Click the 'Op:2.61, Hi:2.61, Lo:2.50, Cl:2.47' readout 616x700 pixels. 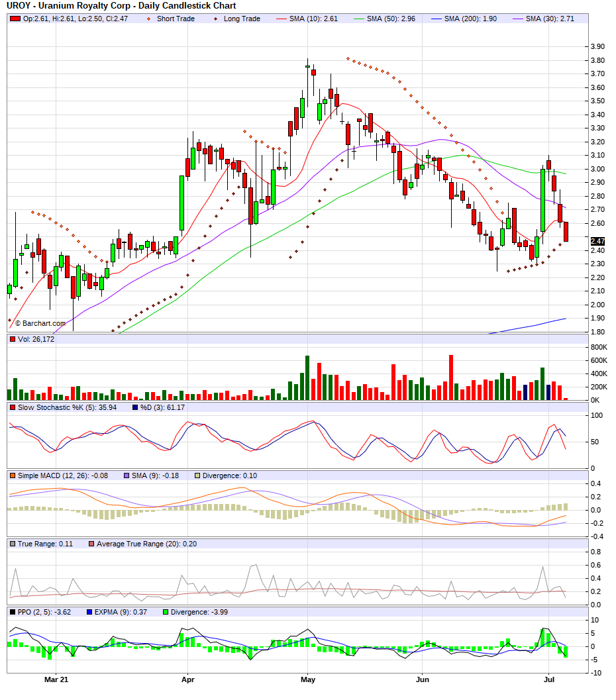coord(76,19)
